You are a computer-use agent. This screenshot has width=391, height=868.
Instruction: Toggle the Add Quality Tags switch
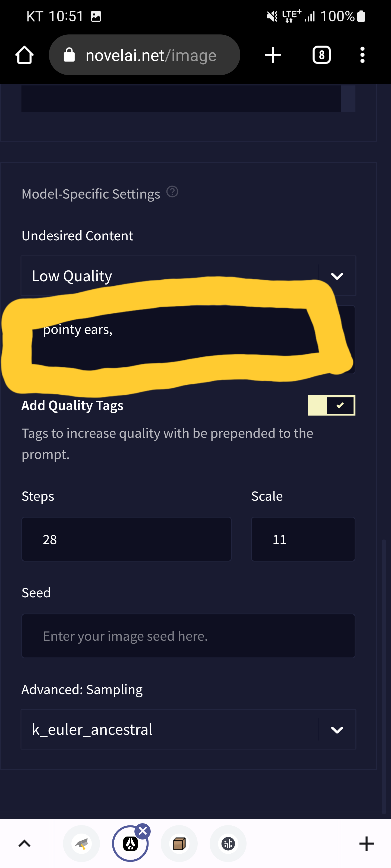[x=331, y=405]
